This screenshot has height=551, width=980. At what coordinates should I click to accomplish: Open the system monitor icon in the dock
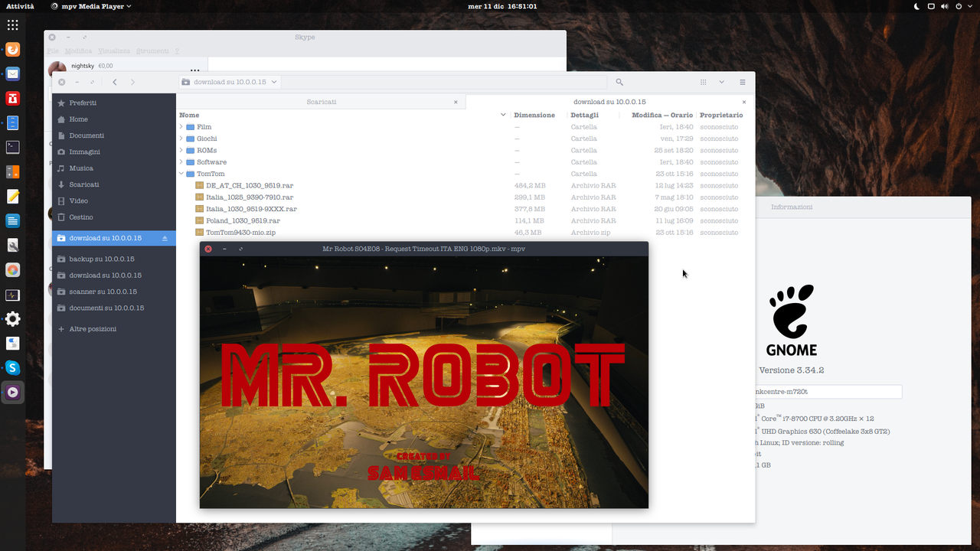coord(12,295)
